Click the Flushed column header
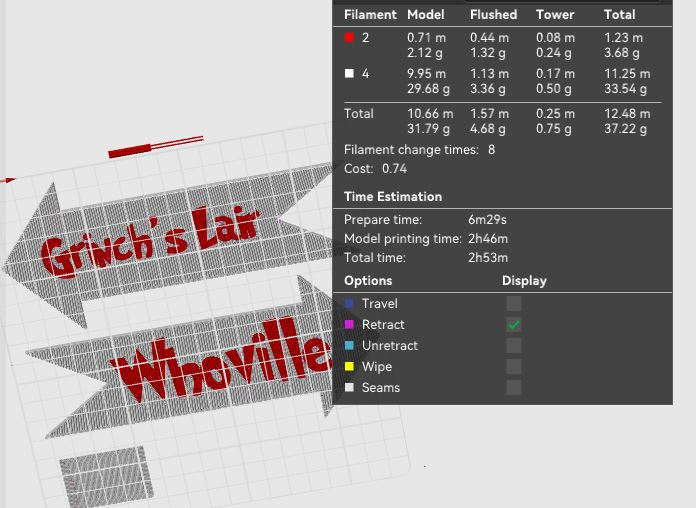This screenshot has height=508, width=696. click(494, 15)
